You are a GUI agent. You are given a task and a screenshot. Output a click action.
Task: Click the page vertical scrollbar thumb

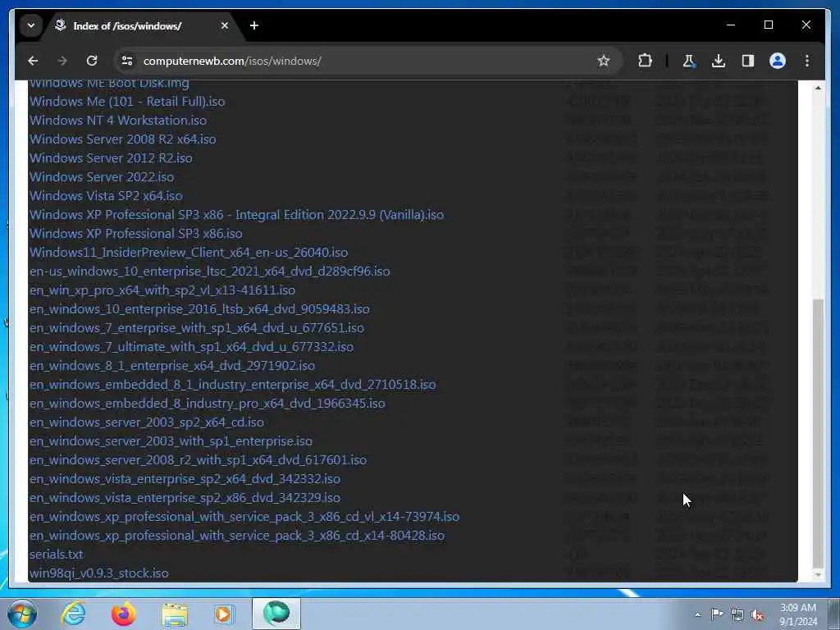point(818,432)
